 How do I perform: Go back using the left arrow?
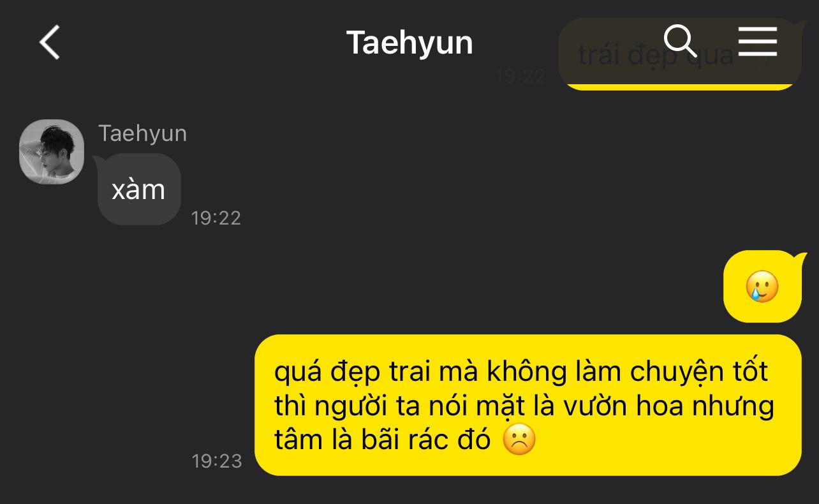click(x=50, y=43)
